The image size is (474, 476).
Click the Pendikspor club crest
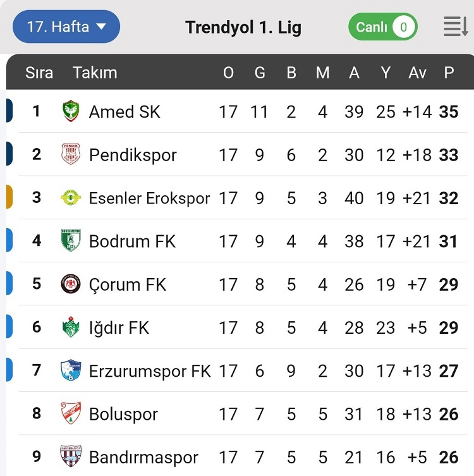coord(71,154)
